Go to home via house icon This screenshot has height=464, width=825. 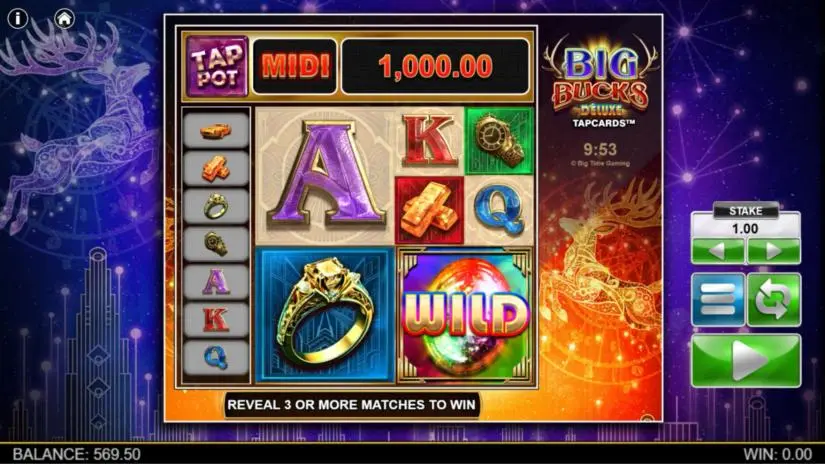[x=64, y=19]
